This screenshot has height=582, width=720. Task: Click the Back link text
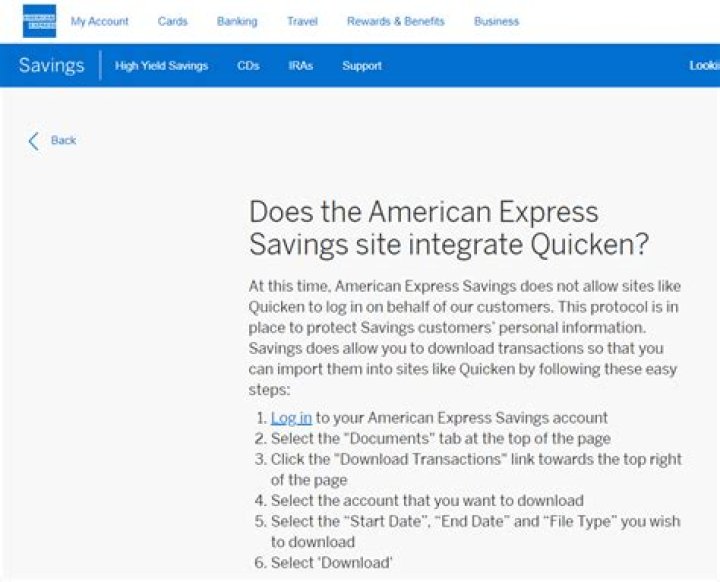point(63,140)
